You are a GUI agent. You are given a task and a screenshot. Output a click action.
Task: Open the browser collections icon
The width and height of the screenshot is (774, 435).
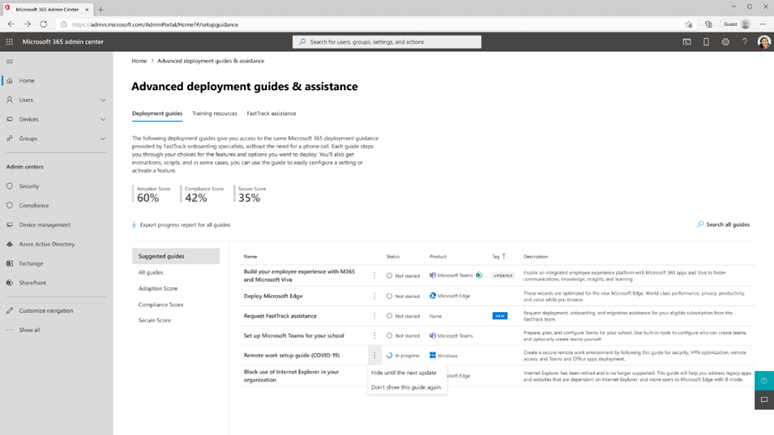[708, 24]
